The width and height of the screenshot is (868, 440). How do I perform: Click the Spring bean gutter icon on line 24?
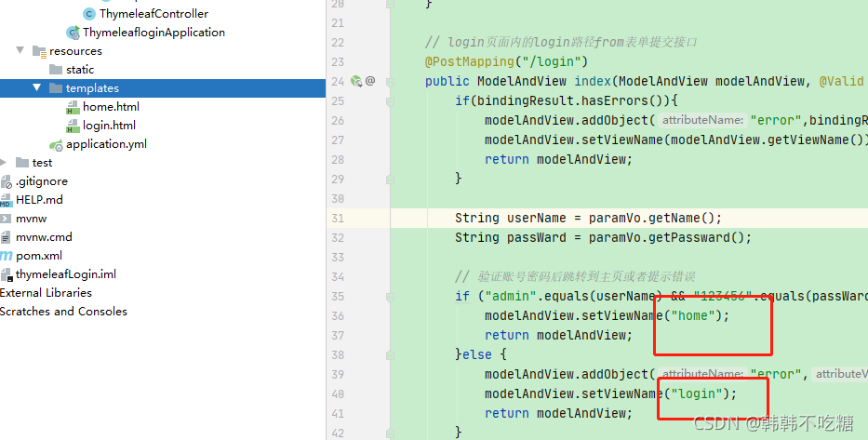coord(356,81)
